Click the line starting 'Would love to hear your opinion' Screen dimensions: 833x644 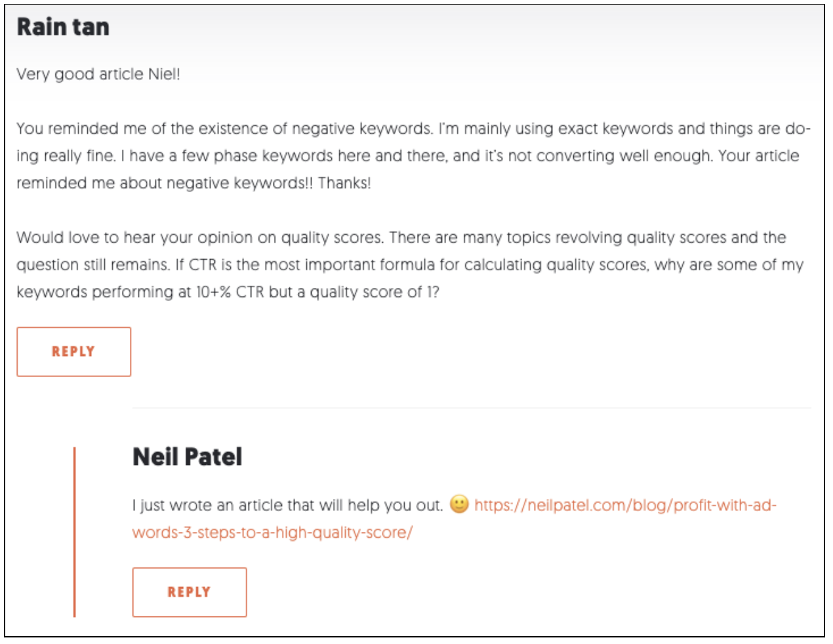(401, 237)
